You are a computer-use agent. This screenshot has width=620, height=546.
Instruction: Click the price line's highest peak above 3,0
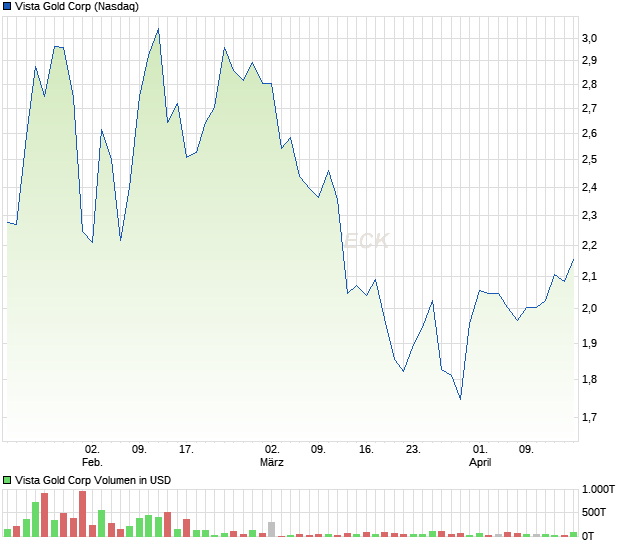pos(158,29)
